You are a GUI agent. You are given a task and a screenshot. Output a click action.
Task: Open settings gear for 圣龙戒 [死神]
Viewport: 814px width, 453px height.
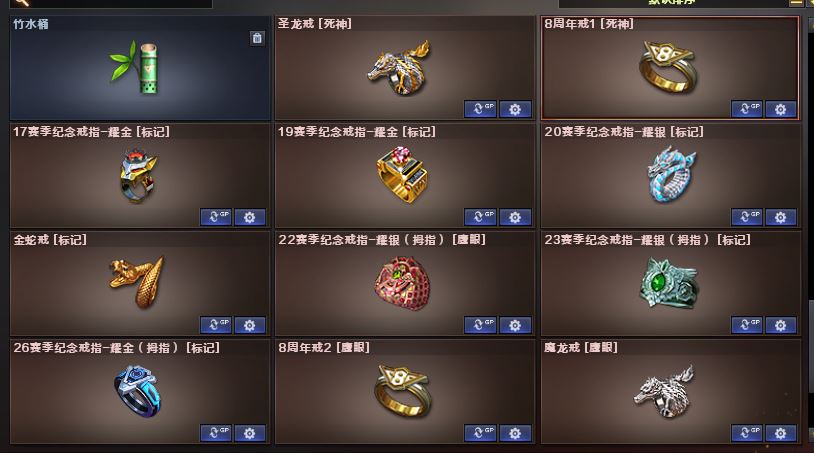pos(515,109)
